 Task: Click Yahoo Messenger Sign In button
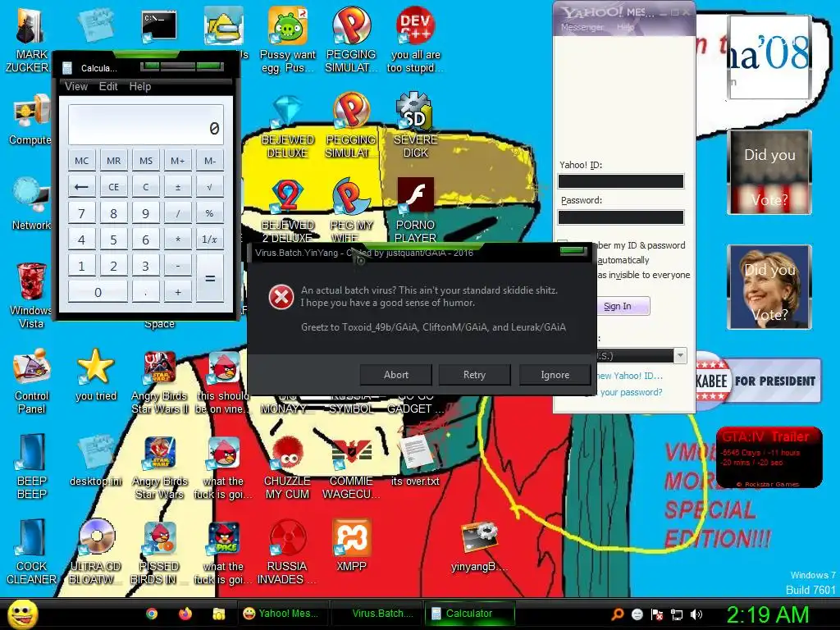click(623, 306)
